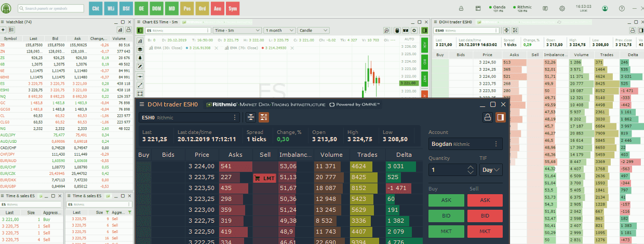Click the green Buy ASK button
The image size is (644, 244).
point(446,200)
